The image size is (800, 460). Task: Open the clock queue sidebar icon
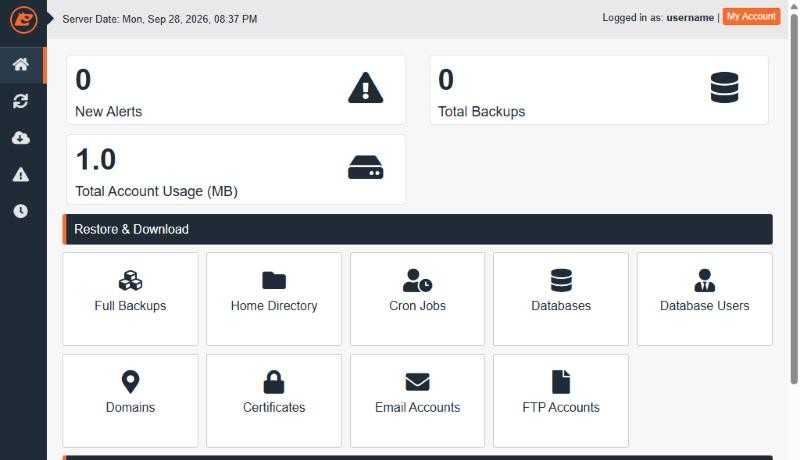coord(20,211)
